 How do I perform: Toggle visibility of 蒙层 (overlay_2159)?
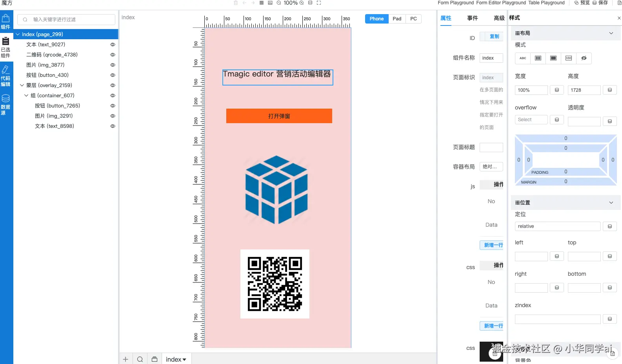113,86
